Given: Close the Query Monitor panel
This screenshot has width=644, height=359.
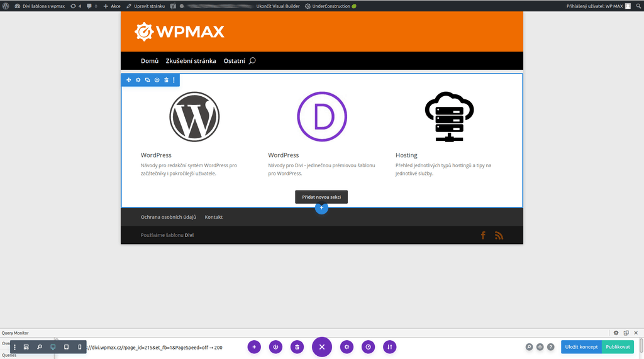Looking at the screenshot, I should point(636,333).
